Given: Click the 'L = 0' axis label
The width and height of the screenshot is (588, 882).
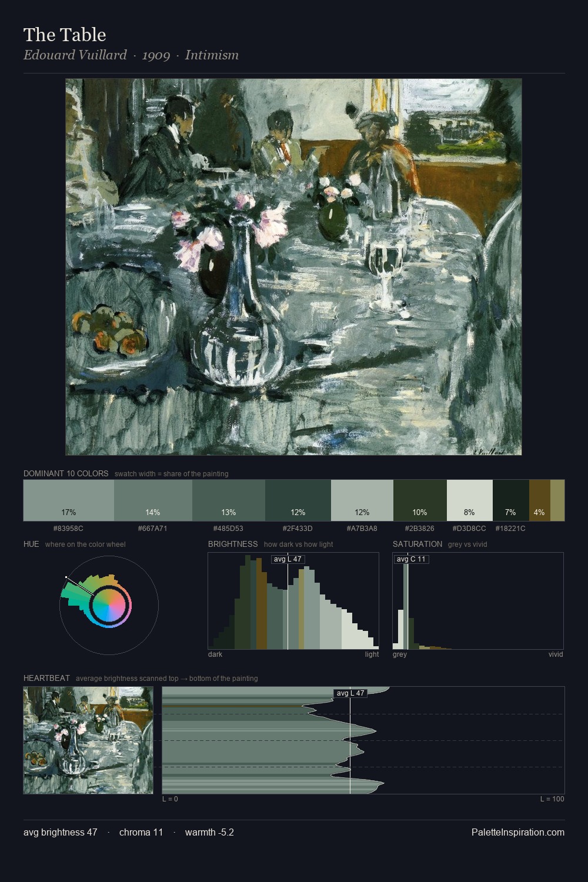Looking at the screenshot, I should 170,799.
